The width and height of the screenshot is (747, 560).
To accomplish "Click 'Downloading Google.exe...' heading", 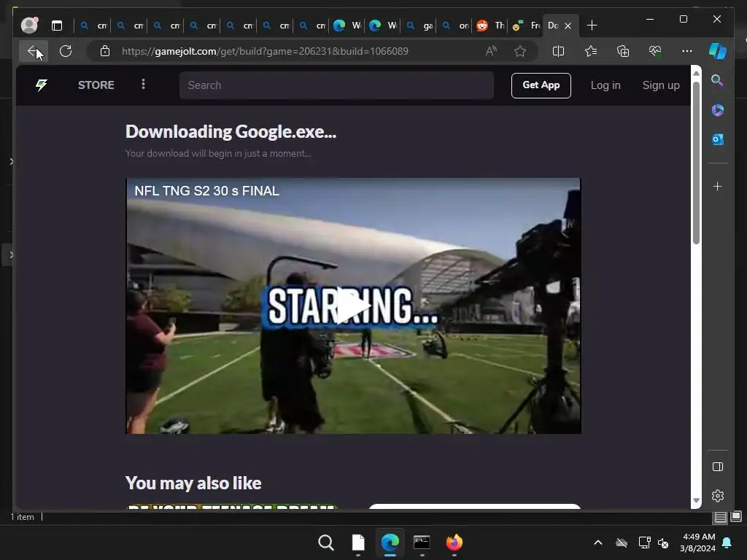I will point(231,132).
